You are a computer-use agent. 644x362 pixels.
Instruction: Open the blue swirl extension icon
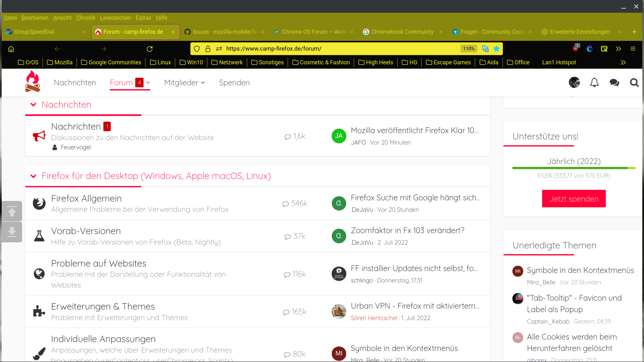[590, 49]
